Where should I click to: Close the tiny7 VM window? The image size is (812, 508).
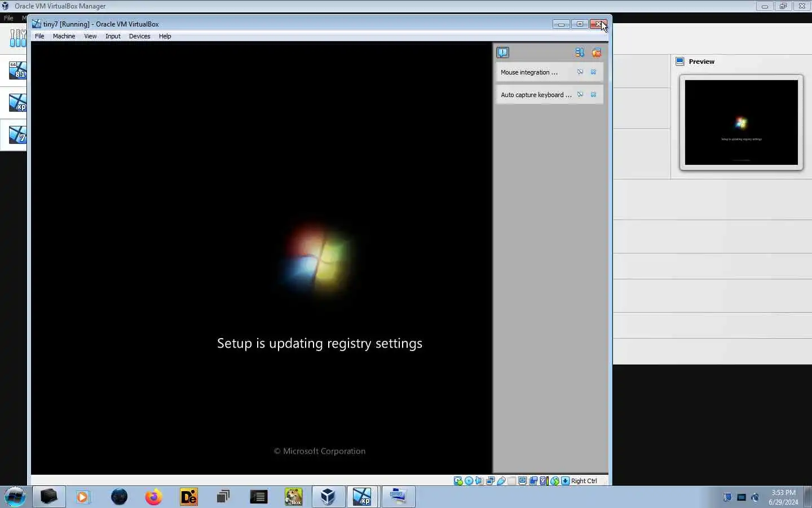coord(598,24)
